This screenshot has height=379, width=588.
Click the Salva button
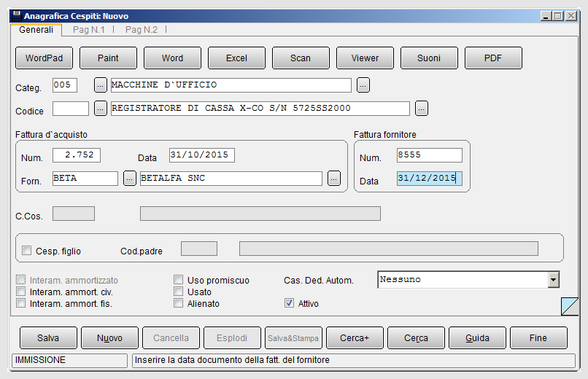(x=48, y=337)
